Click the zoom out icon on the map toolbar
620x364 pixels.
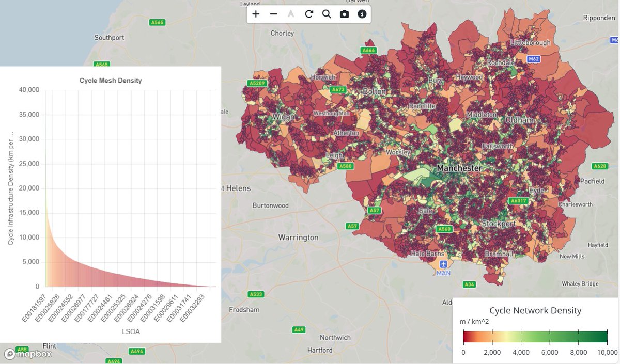[273, 14]
